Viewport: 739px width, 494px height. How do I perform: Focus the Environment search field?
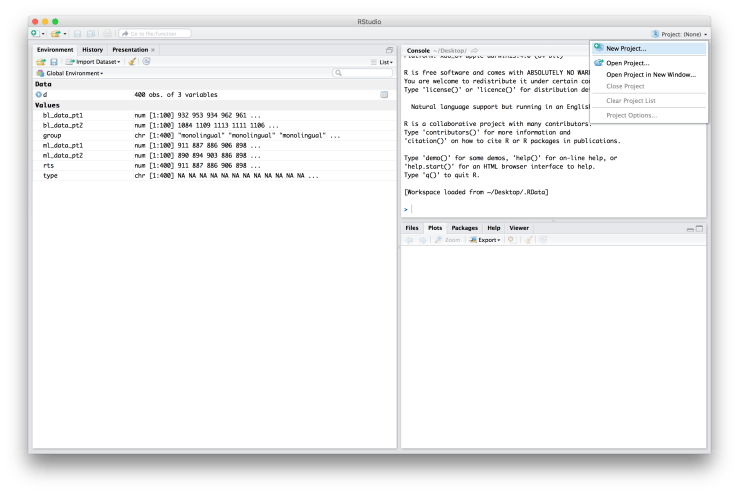(362, 73)
